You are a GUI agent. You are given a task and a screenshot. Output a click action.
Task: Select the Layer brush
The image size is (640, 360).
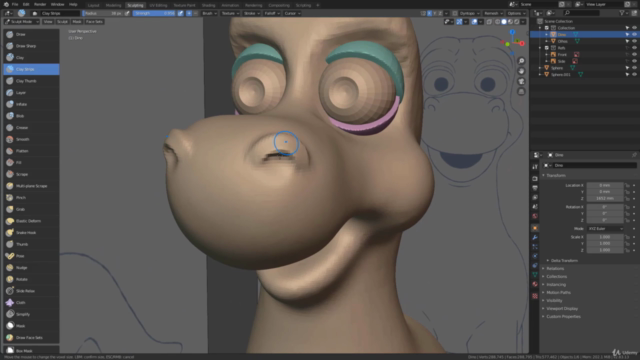(x=31, y=93)
